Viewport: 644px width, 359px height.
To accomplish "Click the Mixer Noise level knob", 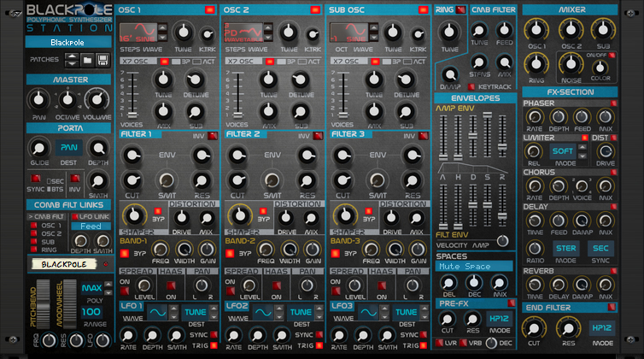I will click(x=571, y=64).
